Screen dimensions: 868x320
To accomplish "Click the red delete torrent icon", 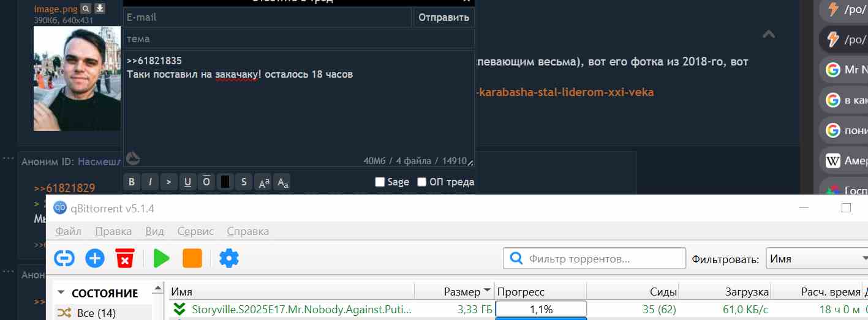I will 125,258.
